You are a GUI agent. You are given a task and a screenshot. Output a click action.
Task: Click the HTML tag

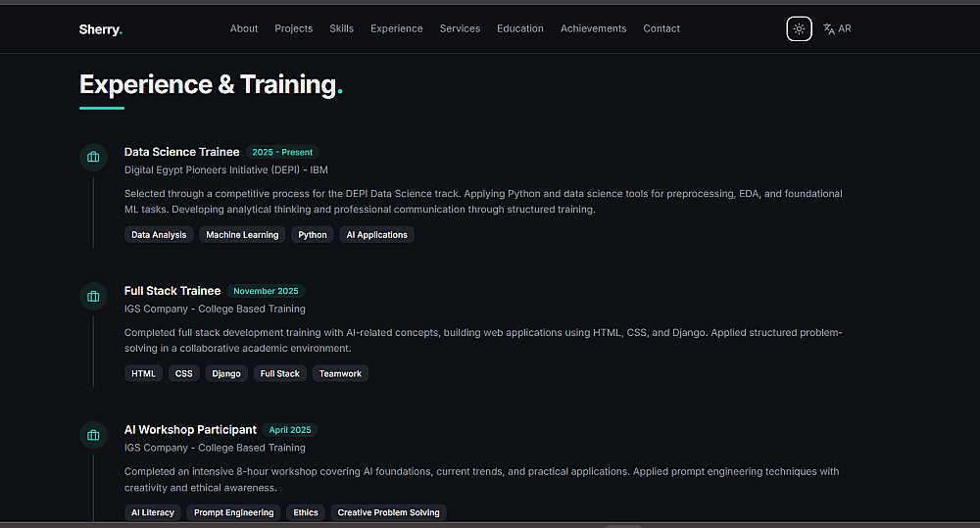(x=143, y=373)
